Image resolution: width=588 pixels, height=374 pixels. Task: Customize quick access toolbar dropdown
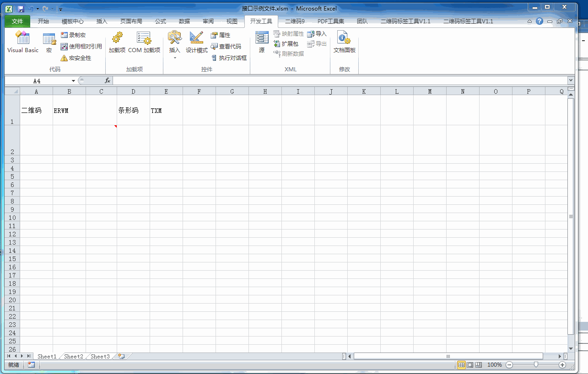(x=61, y=9)
